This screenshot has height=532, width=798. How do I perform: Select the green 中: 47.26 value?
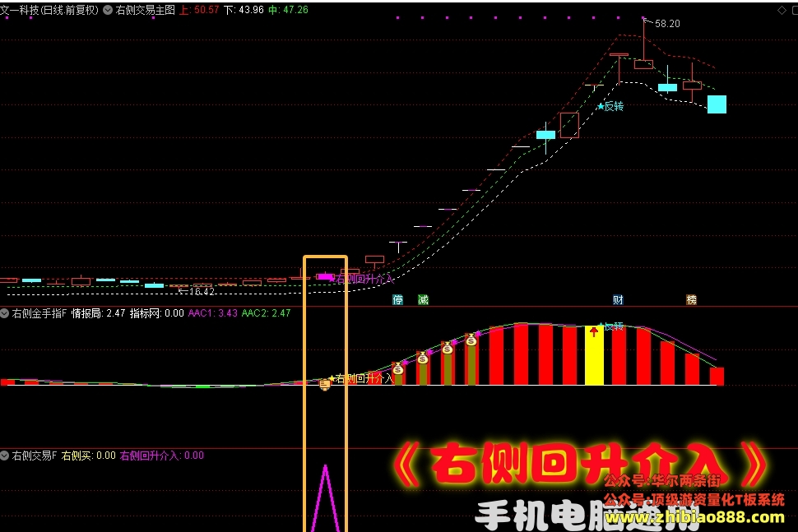(288, 10)
